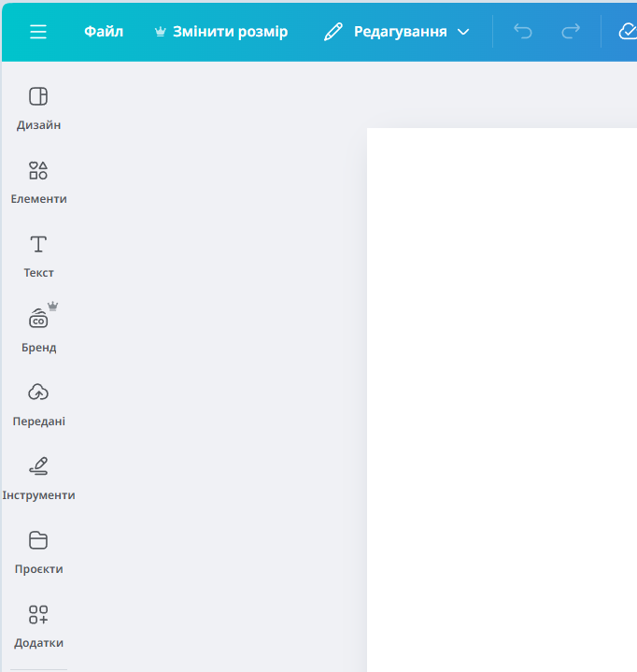Click the blank white canvas page
637x672 pixels.
tap(502, 399)
